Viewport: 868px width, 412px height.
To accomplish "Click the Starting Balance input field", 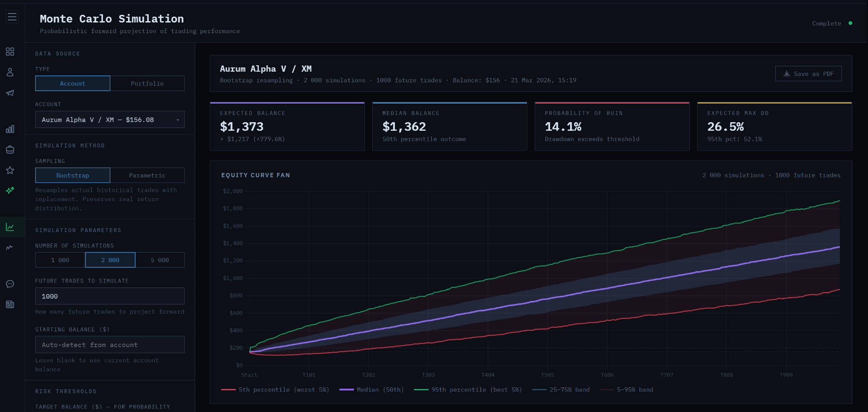I will tap(110, 345).
